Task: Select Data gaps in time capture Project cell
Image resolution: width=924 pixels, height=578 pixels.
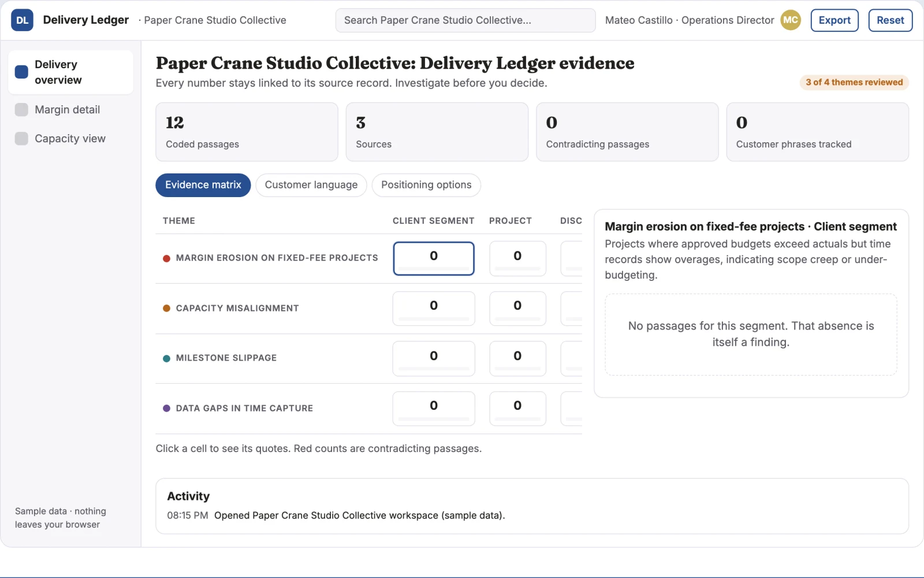Action: pos(517,409)
